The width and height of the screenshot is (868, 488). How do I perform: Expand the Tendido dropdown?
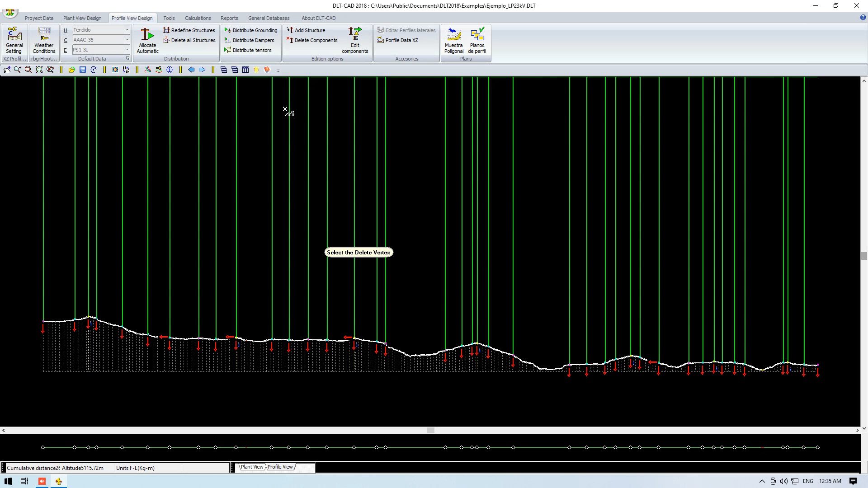point(127,30)
